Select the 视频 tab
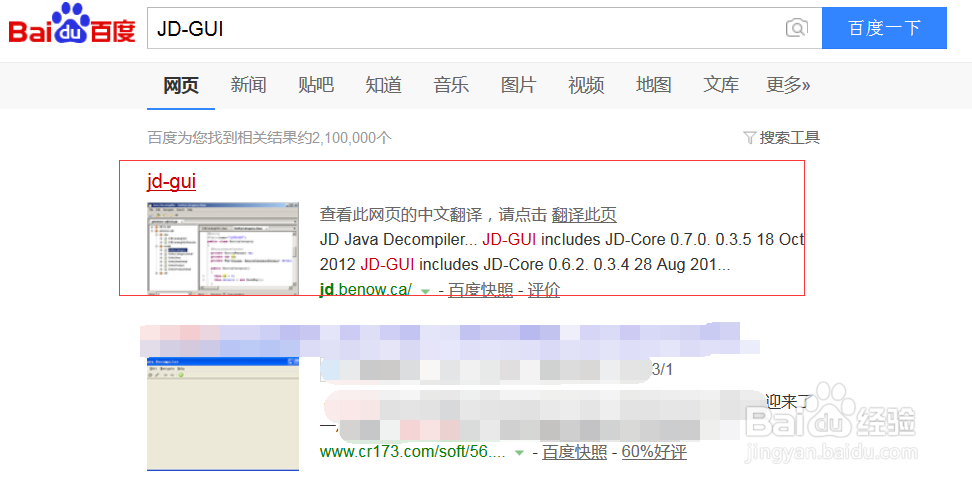 coord(586,85)
